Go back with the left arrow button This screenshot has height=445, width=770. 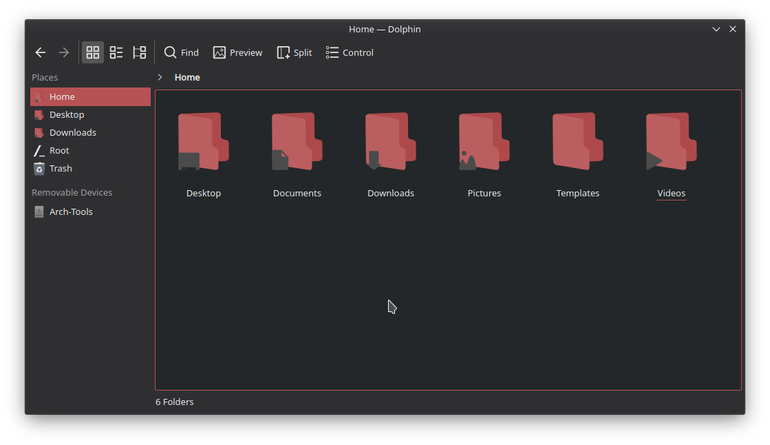[40, 53]
